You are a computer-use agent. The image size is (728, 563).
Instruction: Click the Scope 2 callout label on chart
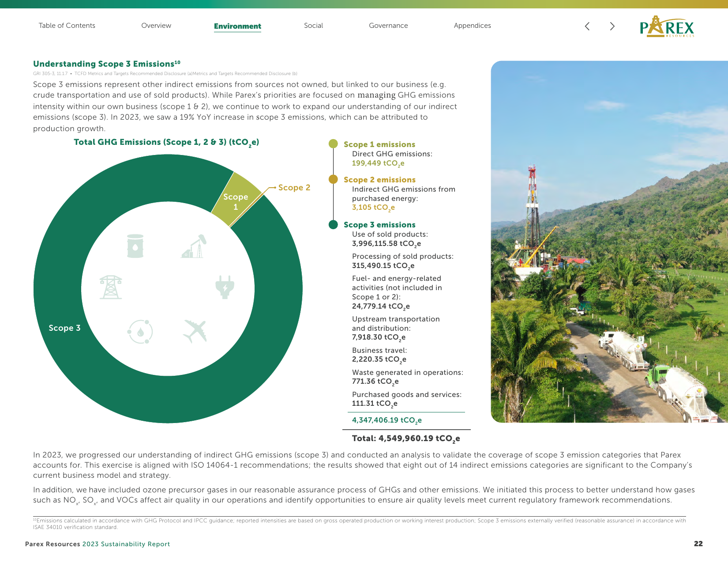pos(294,188)
